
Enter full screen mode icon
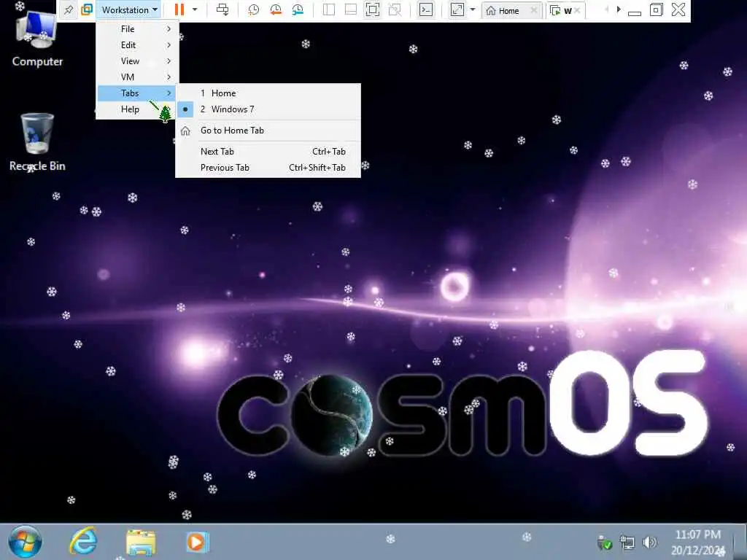point(373,9)
